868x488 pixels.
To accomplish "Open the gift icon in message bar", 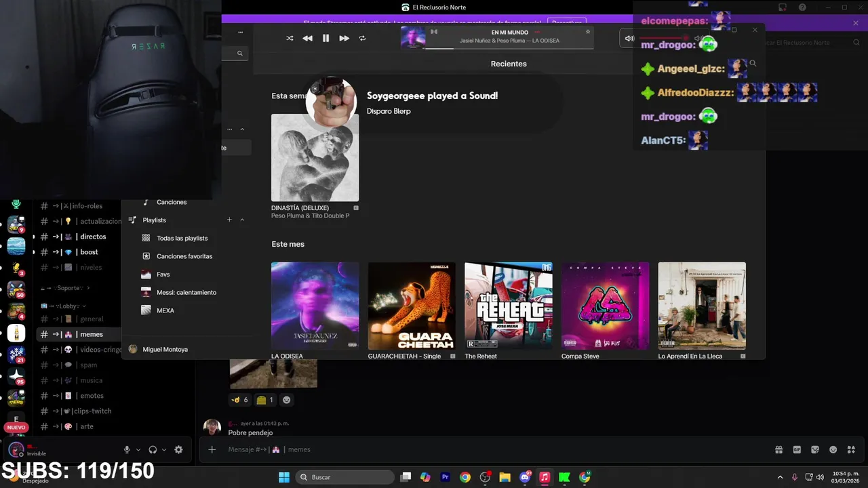I will point(779,449).
